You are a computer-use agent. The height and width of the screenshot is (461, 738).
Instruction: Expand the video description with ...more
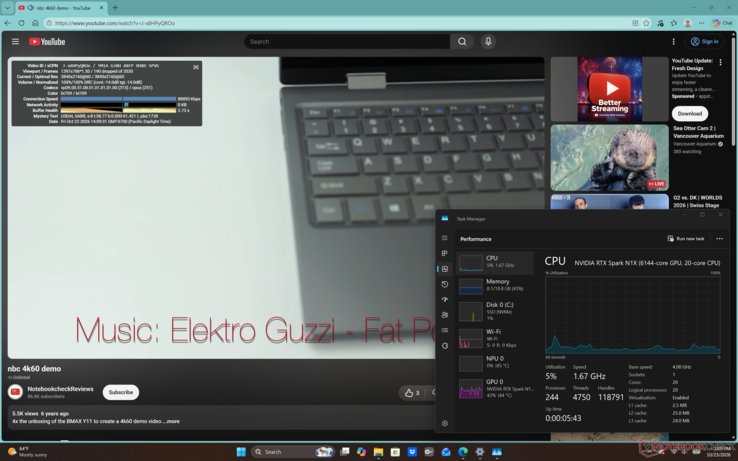pos(170,421)
